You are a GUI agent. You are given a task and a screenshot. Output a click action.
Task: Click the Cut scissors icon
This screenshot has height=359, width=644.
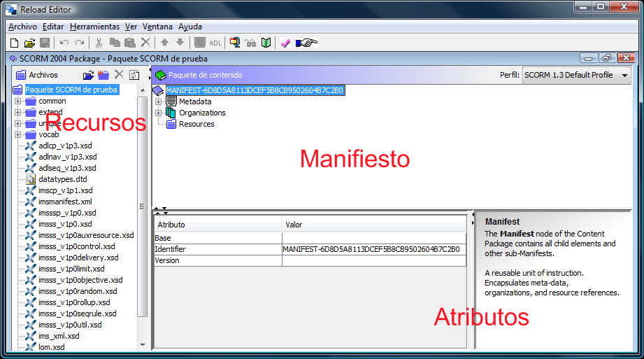(x=99, y=43)
